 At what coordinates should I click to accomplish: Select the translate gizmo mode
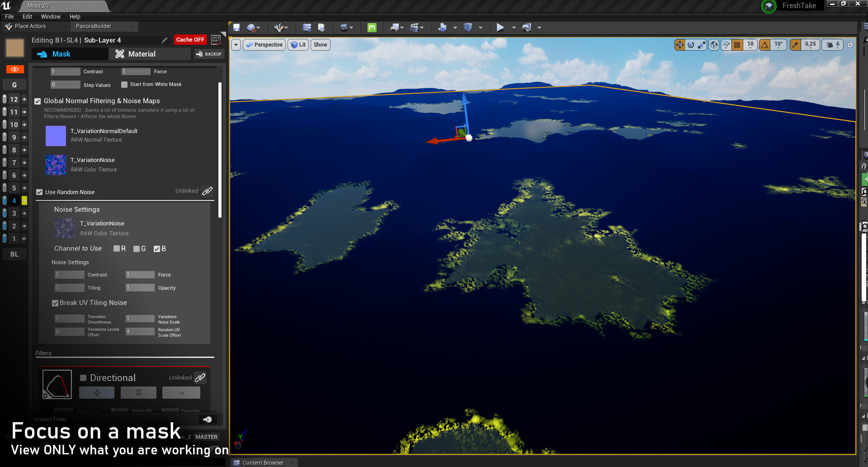680,45
